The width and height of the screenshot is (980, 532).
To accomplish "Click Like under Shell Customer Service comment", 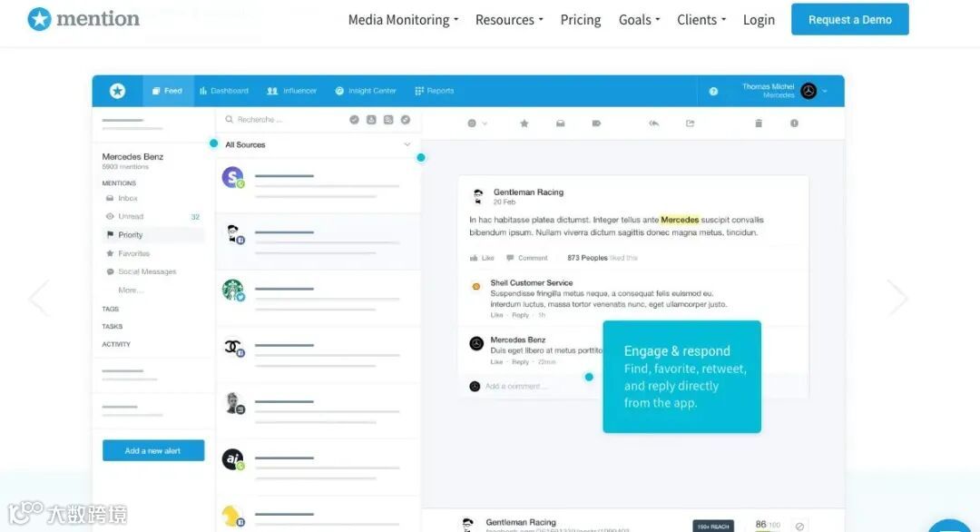I will (497, 315).
